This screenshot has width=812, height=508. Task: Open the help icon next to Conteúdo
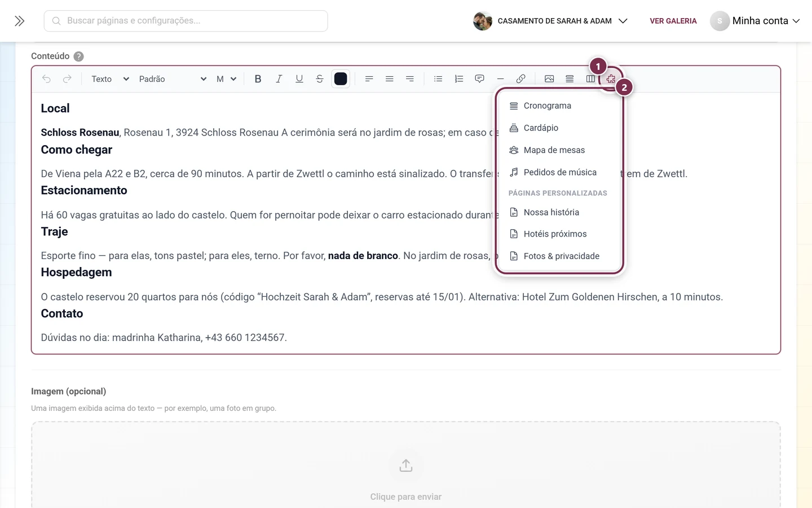click(79, 56)
